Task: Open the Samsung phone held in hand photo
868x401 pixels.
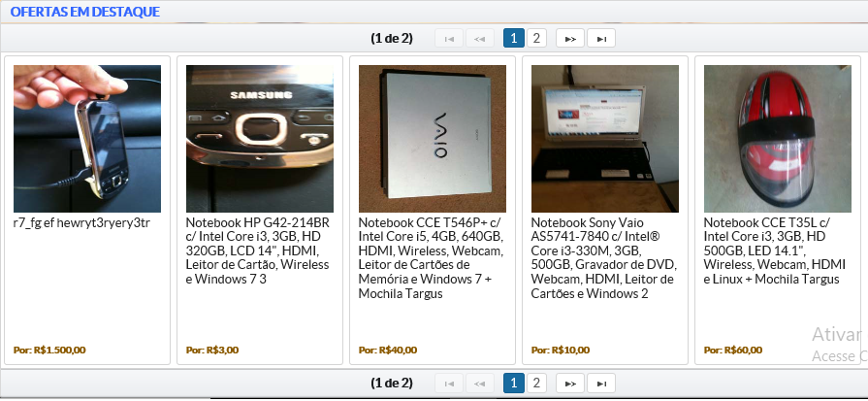Action: pyautogui.click(x=87, y=139)
